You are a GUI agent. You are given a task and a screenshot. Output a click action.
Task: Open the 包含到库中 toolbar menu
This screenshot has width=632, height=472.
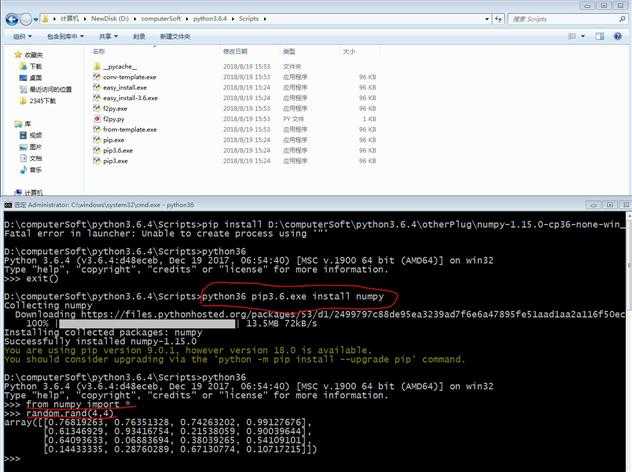(65, 36)
